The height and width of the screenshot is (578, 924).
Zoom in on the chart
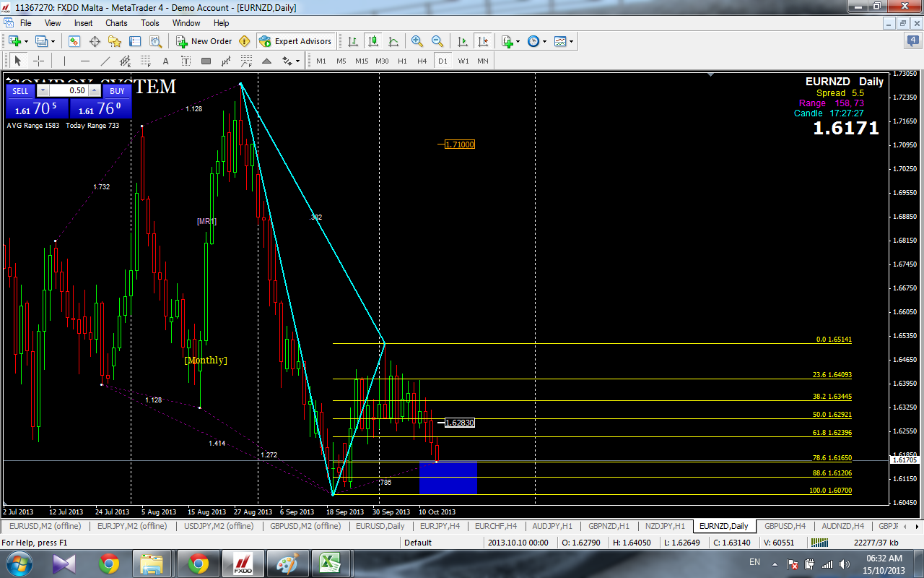(417, 41)
